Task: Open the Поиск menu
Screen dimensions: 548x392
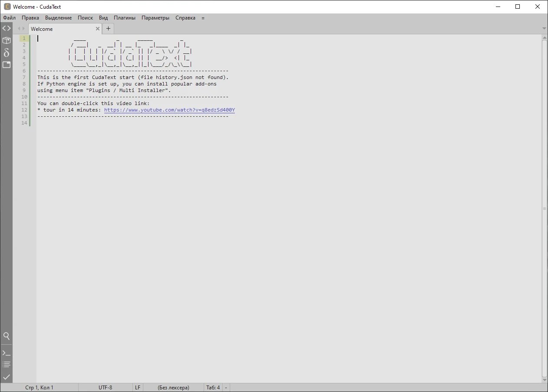Action: (x=85, y=18)
